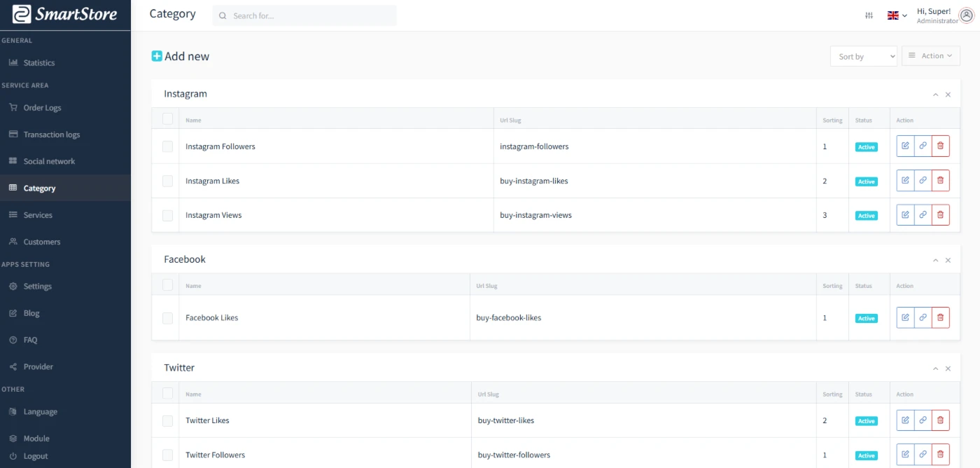Screen dimensions: 980x468
Task: Edit the Twitter Likes category
Action: coord(905,420)
